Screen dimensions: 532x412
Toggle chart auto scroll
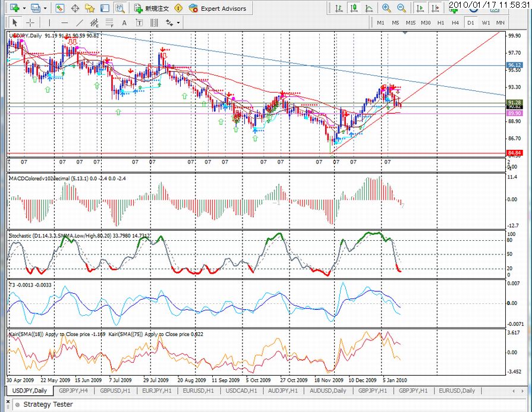click(420, 8)
